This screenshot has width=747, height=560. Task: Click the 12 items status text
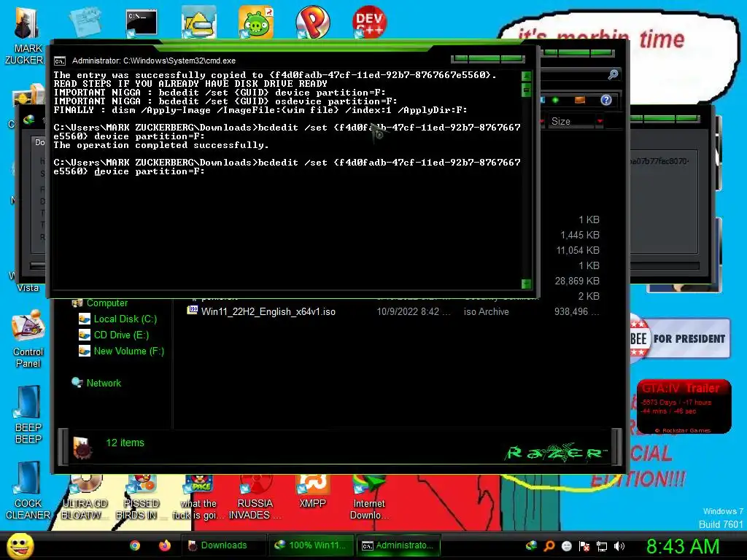pyautogui.click(x=125, y=443)
